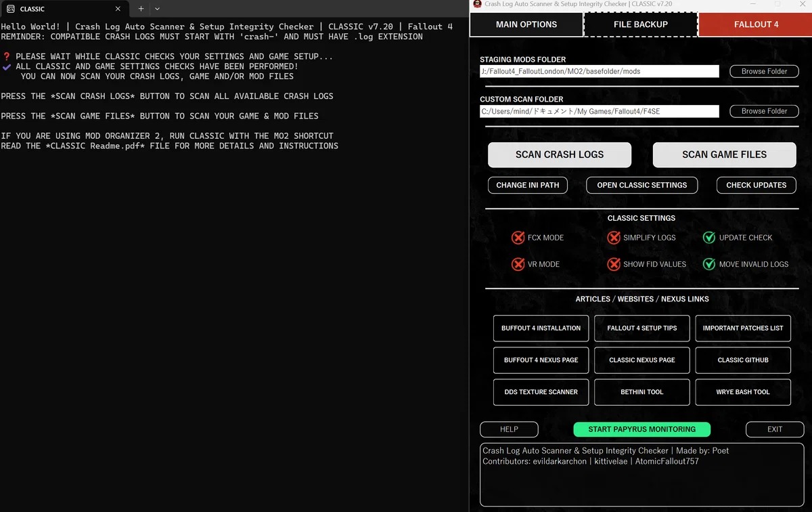The height and width of the screenshot is (512, 812).
Task: Enable the SHOW FID VALUES setting
Action: pos(647,264)
